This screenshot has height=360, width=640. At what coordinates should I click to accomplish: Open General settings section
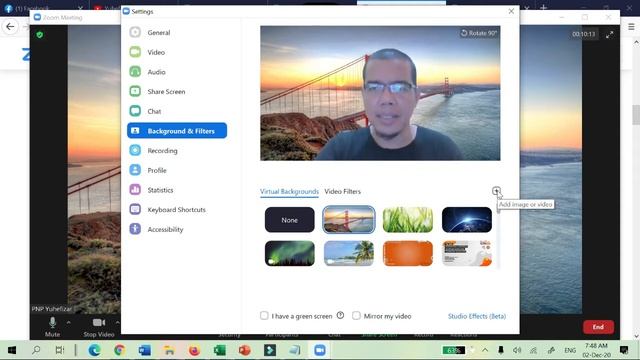[158, 33]
